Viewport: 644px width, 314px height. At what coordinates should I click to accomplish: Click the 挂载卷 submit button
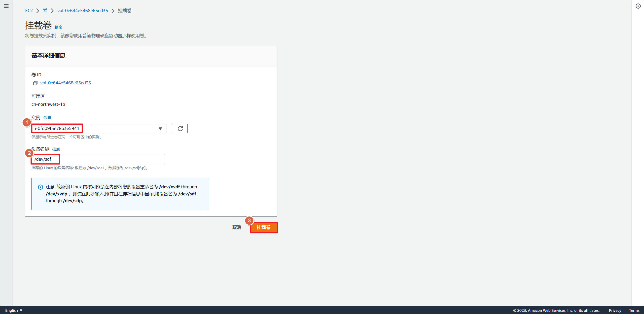coord(264,228)
